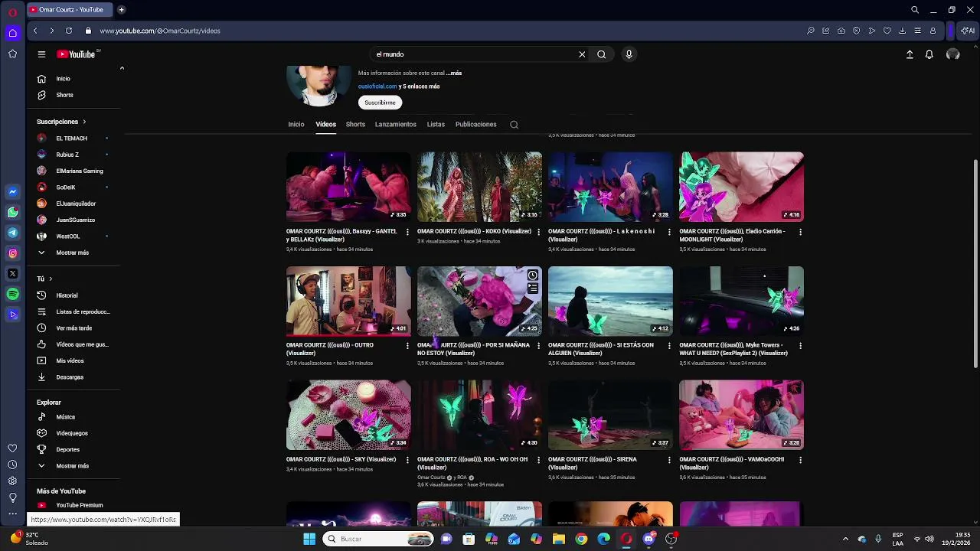The height and width of the screenshot is (551, 980).
Task: Open File Explorer from taskbar
Action: point(559,539)
